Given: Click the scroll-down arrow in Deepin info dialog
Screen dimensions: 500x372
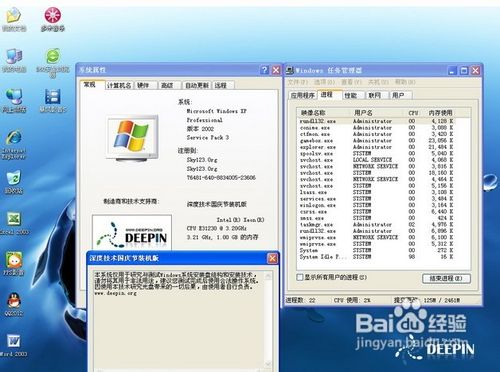Looking at the screenshot, I should tap(268, 364).
